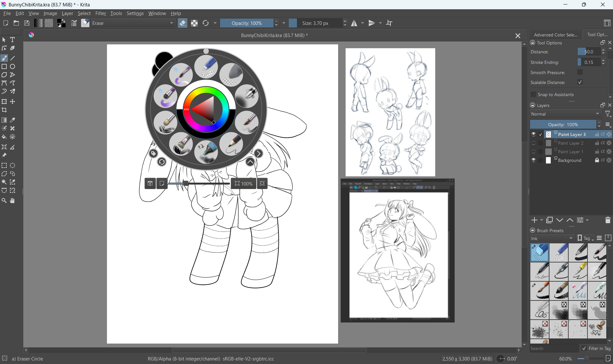This screenshot has height=364, width=613.
Task: Click horizontal mirror tool icon
Action: [354, 23]
